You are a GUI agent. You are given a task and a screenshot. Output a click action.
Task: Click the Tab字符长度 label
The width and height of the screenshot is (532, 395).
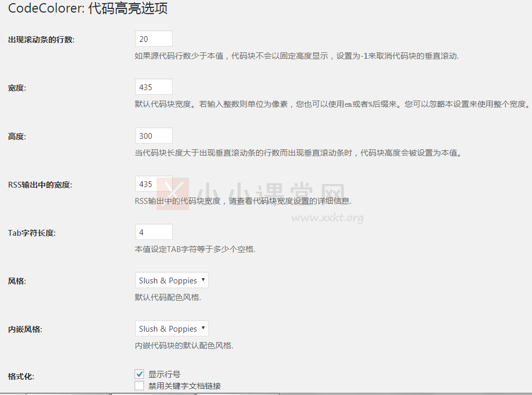[32, 233]
